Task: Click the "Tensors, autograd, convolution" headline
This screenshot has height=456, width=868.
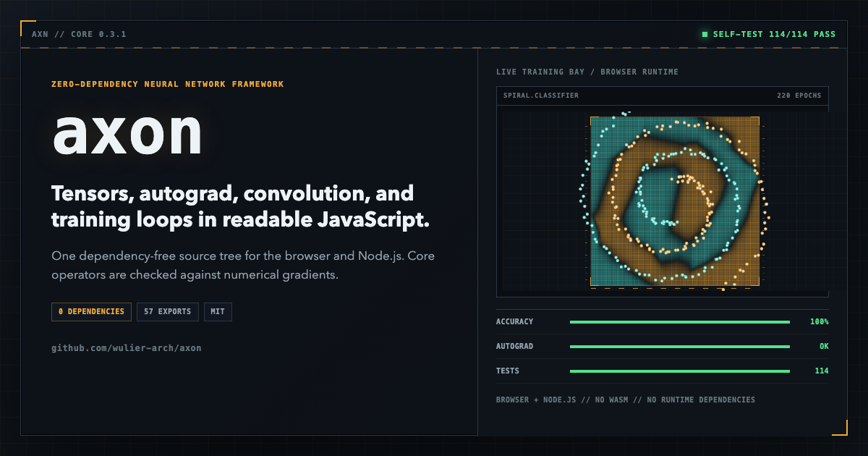Action: pos(240,207)
